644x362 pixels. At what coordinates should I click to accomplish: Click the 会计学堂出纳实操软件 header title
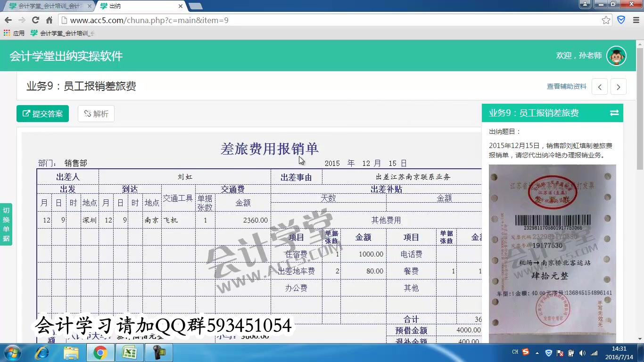tap(66, 56)
